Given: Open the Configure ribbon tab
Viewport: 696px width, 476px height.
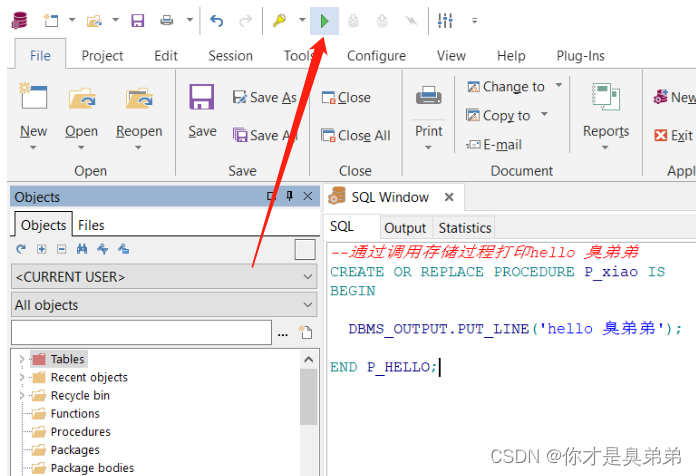Looking at the screenshot, I should pyautogui.click(x=376, y=56).
